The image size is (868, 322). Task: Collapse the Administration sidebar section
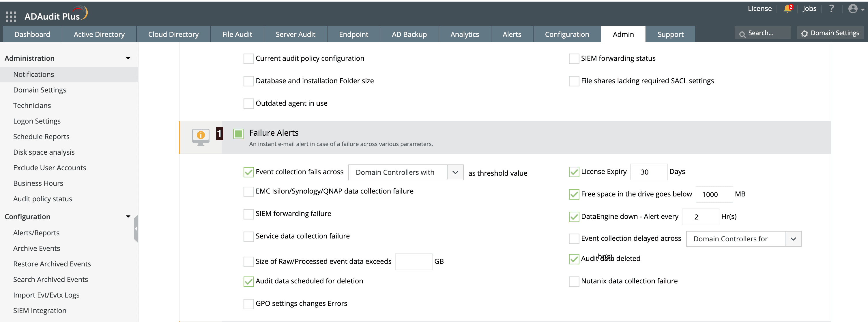click(x=128, y=58)
